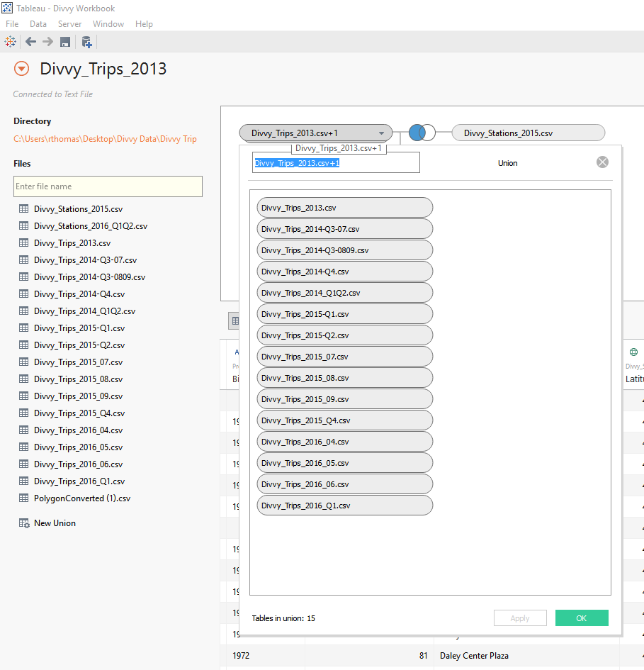Click the Tableau start page logo icon
Viewport: 644px width, 670px height.
pos(11,42)
